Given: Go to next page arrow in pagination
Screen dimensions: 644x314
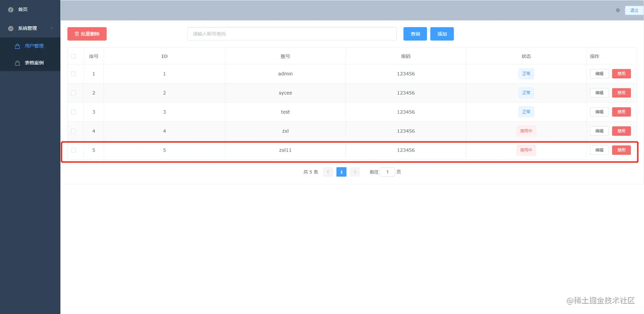Looking at the screenshot, I should click(355, 172).
